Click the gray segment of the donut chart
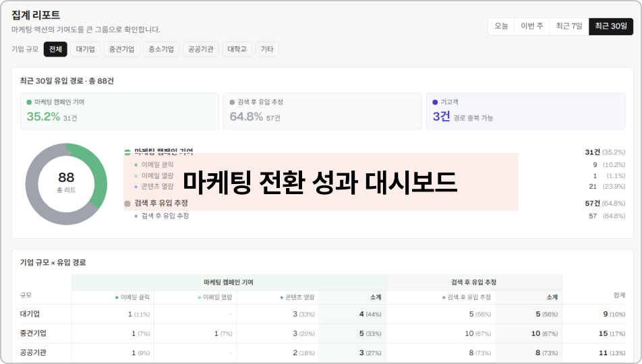Screen dimensions: 642x364 (33, 192)
